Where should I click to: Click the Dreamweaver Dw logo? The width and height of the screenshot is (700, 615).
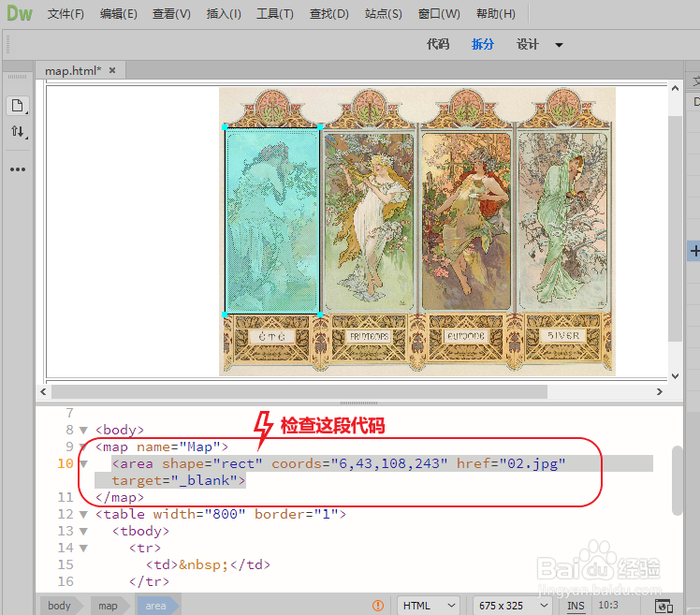(x=20, y=13)
